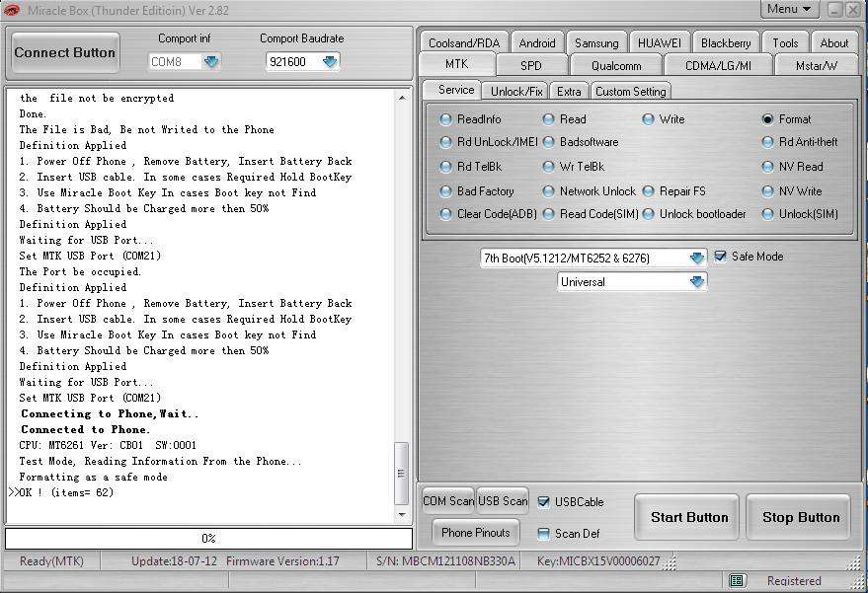Toggle the USBCable checkbox
868x593 pixels.
coord(543,501)
